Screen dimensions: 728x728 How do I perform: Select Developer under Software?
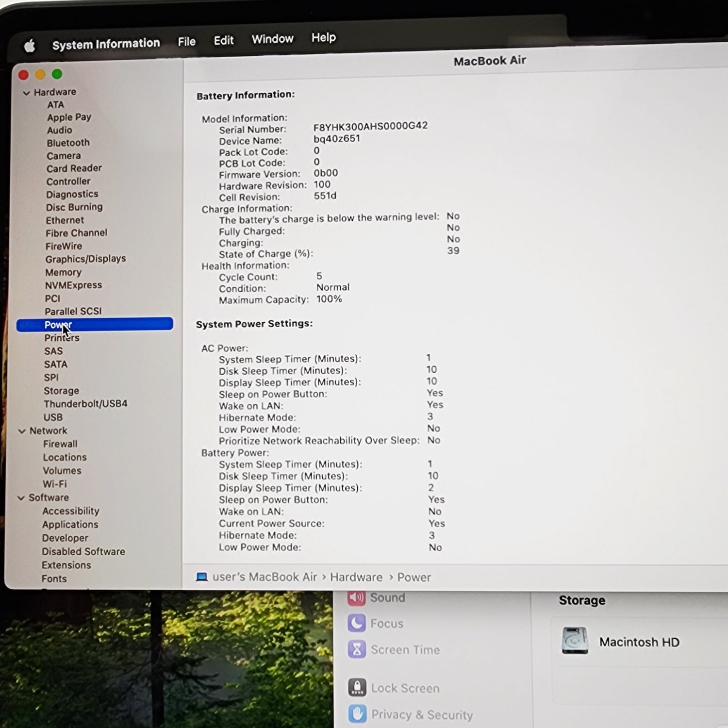[65, 538]
